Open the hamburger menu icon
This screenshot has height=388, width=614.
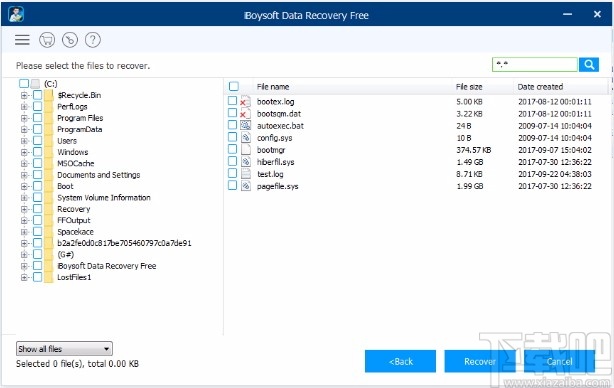click(22, 40)
